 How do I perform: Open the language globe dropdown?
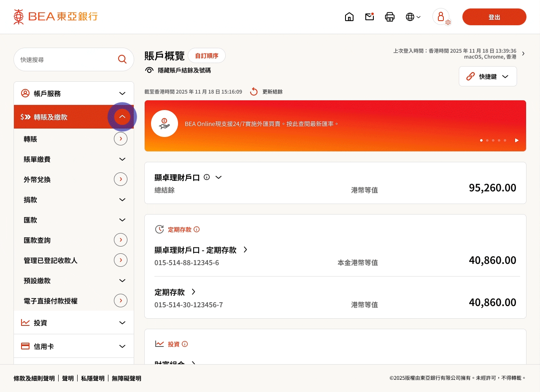(x=413, y=17)
